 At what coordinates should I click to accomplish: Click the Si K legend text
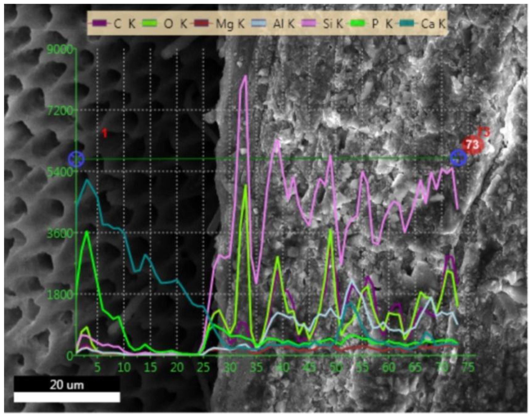(x=333, y=24)
